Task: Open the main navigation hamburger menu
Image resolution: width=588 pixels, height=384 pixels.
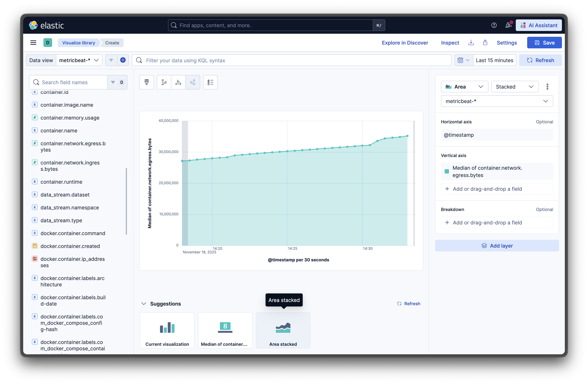Action: click(x=33, y=43)
